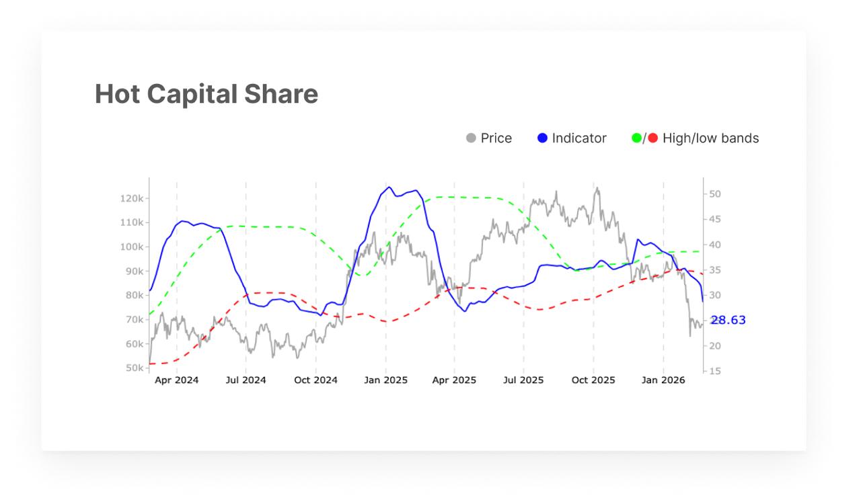
Task: Click the 50 indicator axis label
Action: tap(715, 194)
